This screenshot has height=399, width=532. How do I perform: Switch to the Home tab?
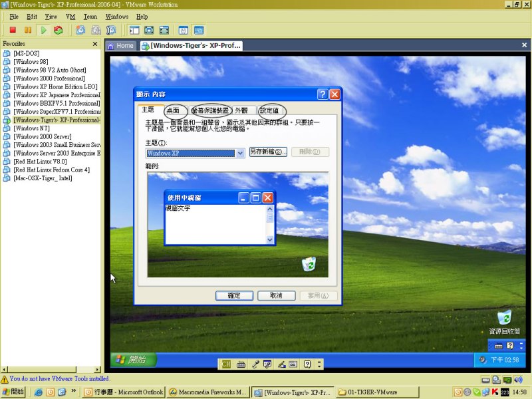point(121,46)
